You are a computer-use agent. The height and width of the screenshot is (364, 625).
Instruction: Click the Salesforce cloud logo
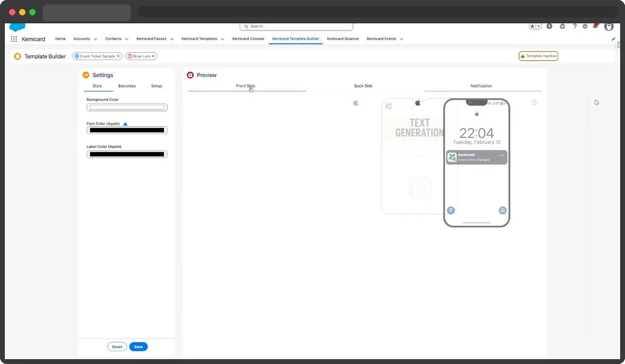click(17, 27)
